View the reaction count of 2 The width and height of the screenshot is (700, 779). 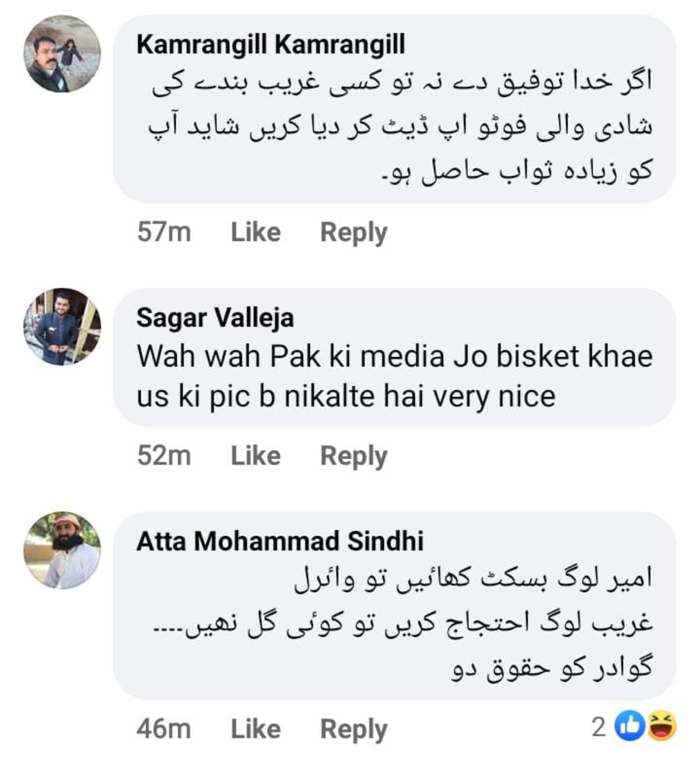point(598,727)
